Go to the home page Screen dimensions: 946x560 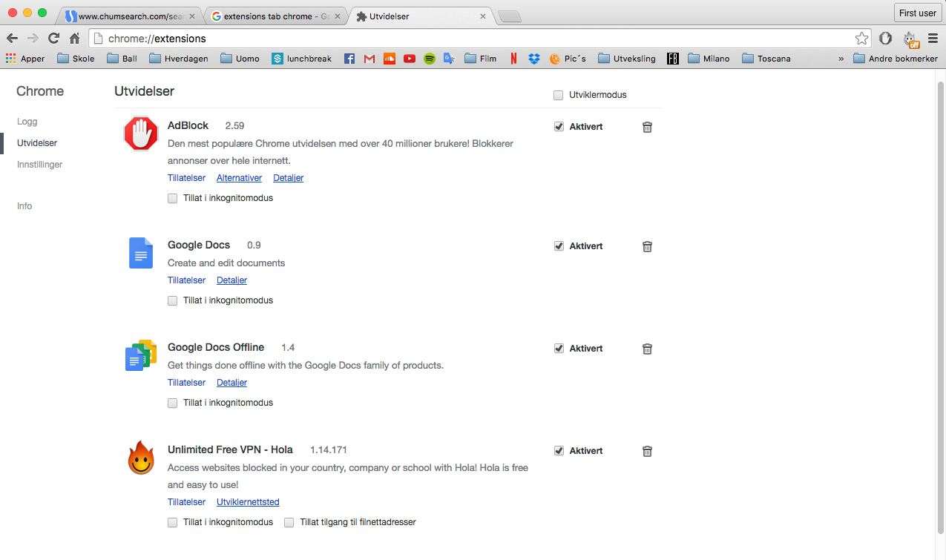point(74,38)
